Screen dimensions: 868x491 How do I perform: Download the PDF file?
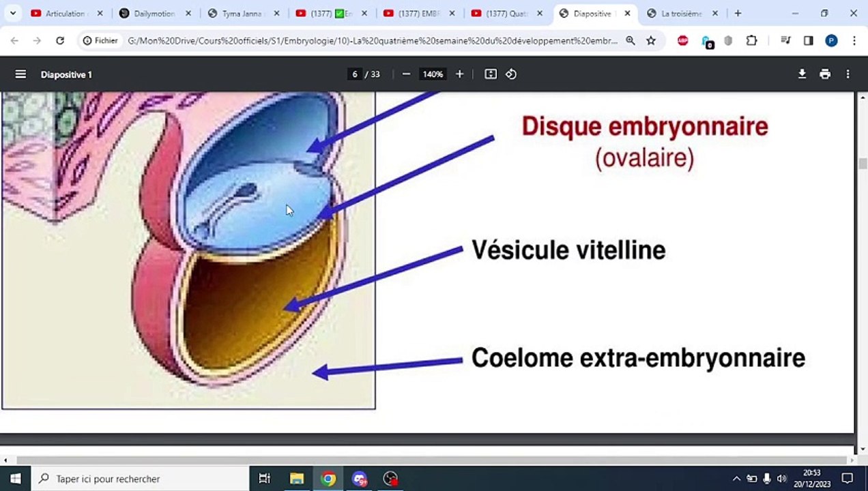pyautogui.click(x=802, y=74)
